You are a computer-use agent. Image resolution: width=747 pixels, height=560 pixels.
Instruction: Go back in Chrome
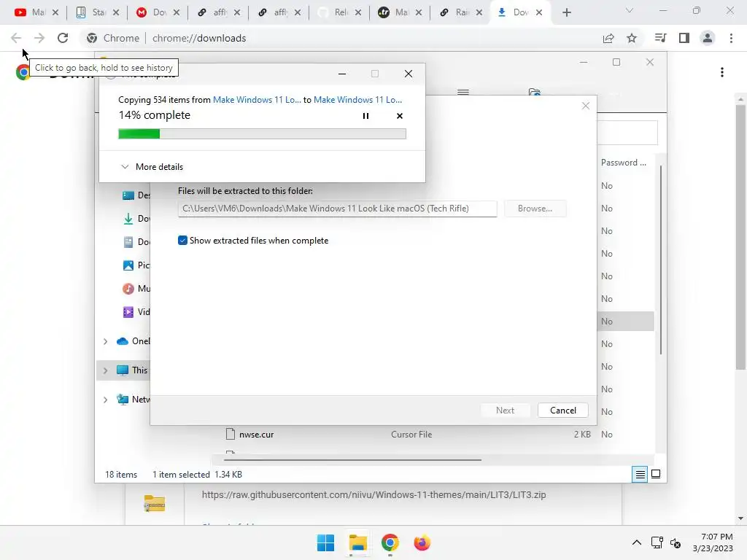point(16,38)
